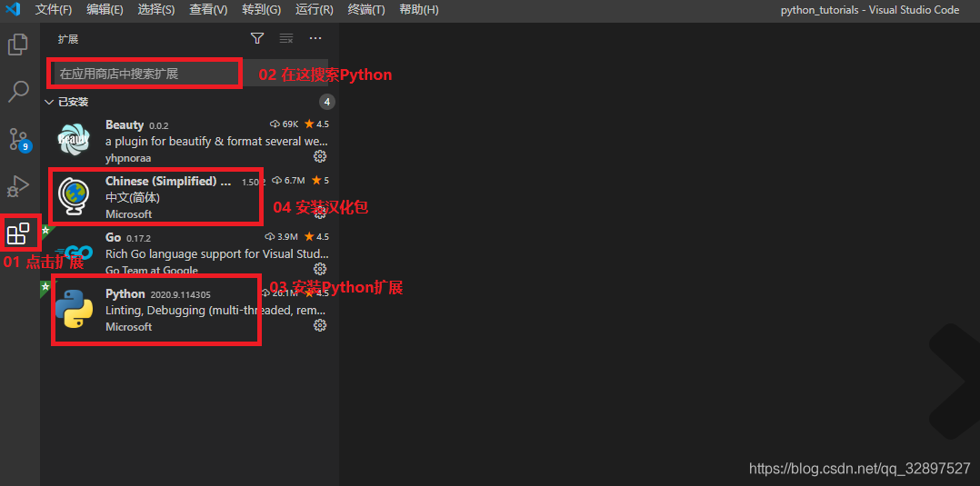
Task: Click publisher name yhpnoraa
Action: point(128,158)
